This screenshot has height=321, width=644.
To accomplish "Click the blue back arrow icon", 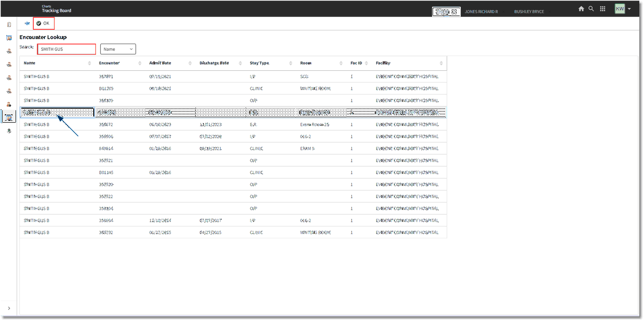I will tap(28, 23).
